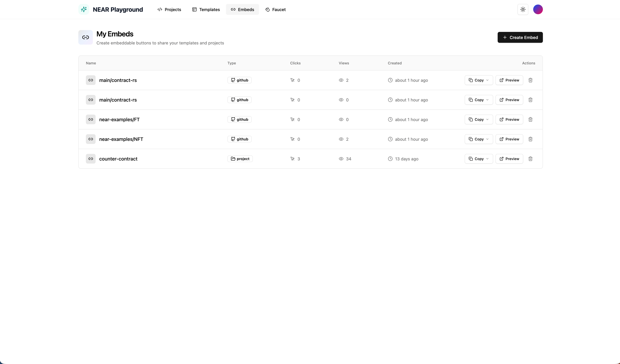Click link icon of first main/contract-rs row
Image resolution: width=620 pixels, height=364 pixels.
click(91, 80)
